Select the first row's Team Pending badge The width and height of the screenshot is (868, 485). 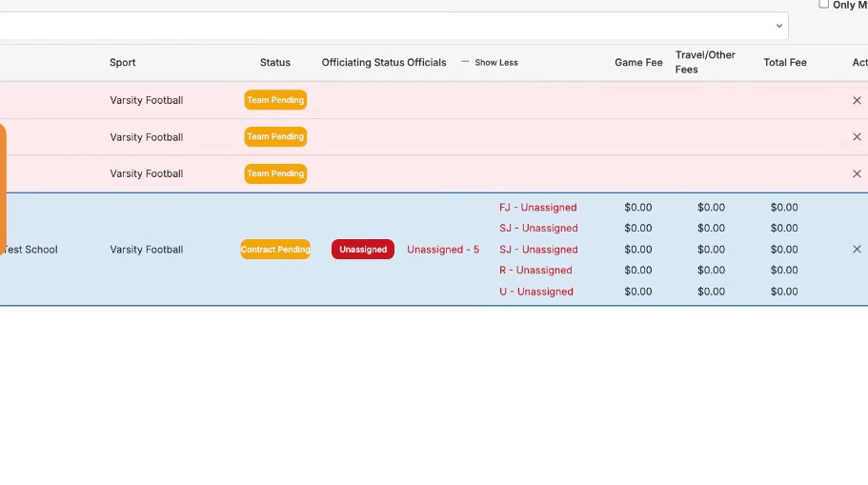(275, 100)
